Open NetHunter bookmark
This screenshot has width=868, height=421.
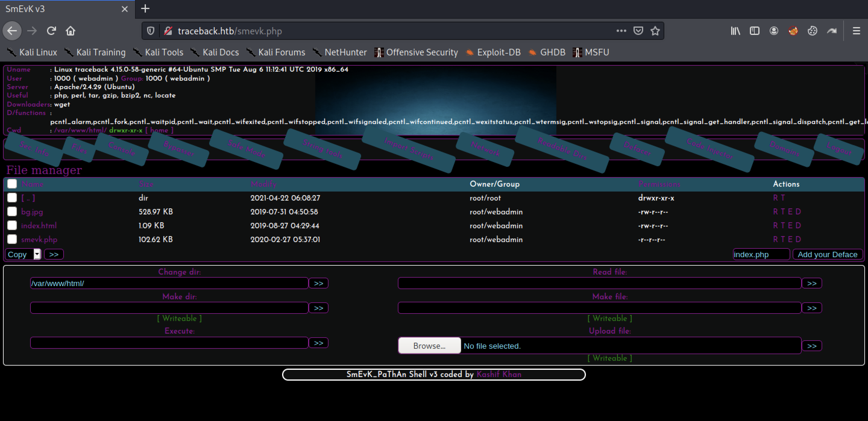click(340, 52)
